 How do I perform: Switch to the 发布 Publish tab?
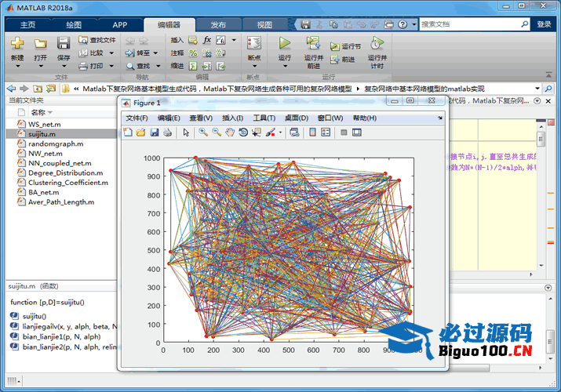tap(218, 24)
